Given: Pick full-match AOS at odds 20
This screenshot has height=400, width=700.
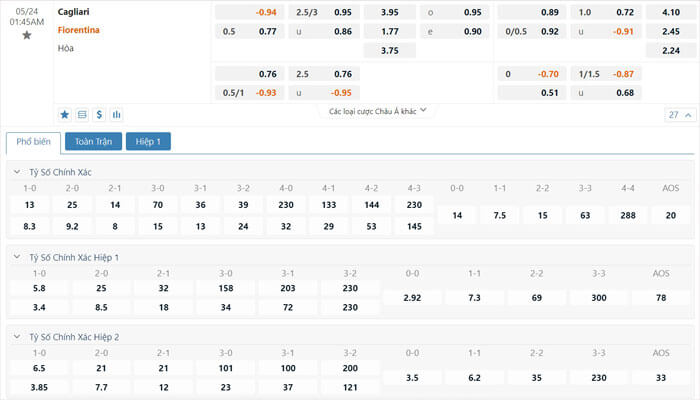Looking at the screenshot, I should [x=671, y=216].
